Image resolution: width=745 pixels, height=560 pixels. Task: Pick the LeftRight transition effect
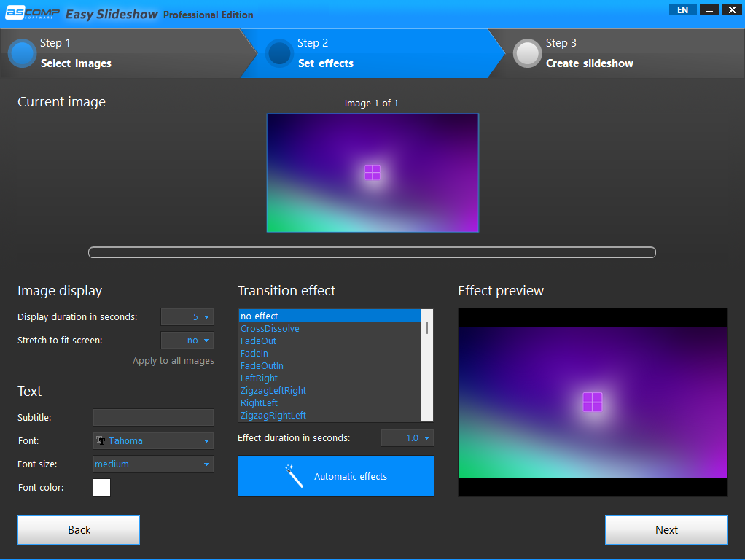(329, 378)
